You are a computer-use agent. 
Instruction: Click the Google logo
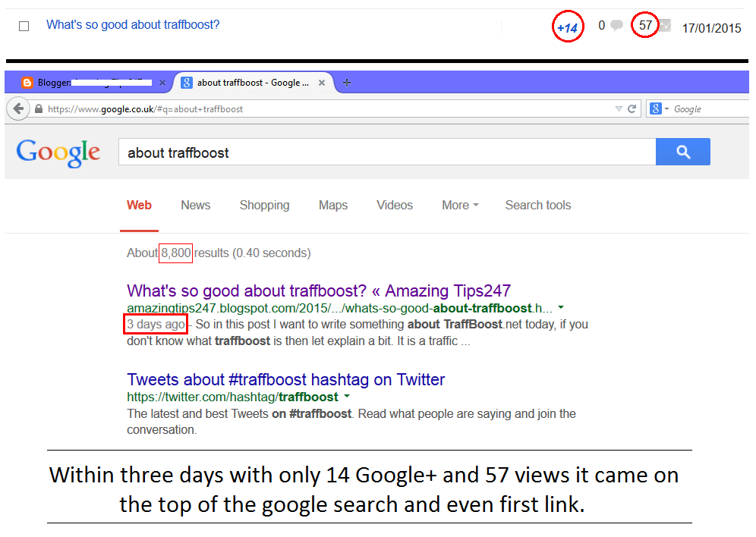pyautogui.click(x=58, y=153)
